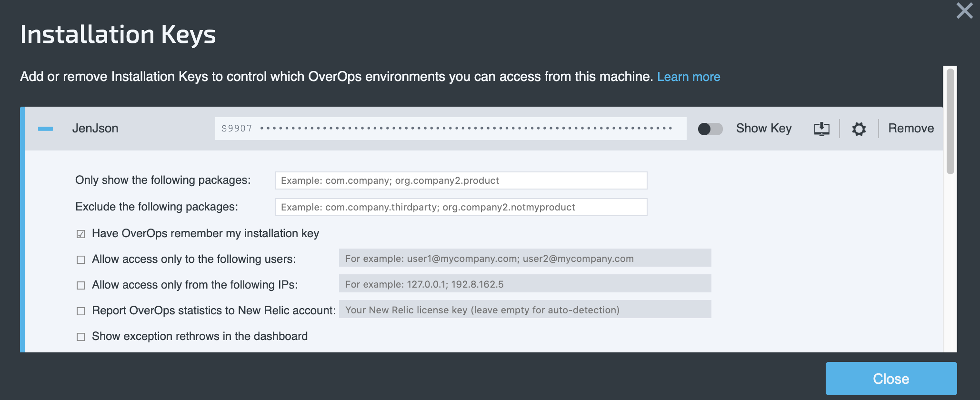Focus the Only show following packages field

[x=461, y=180]
